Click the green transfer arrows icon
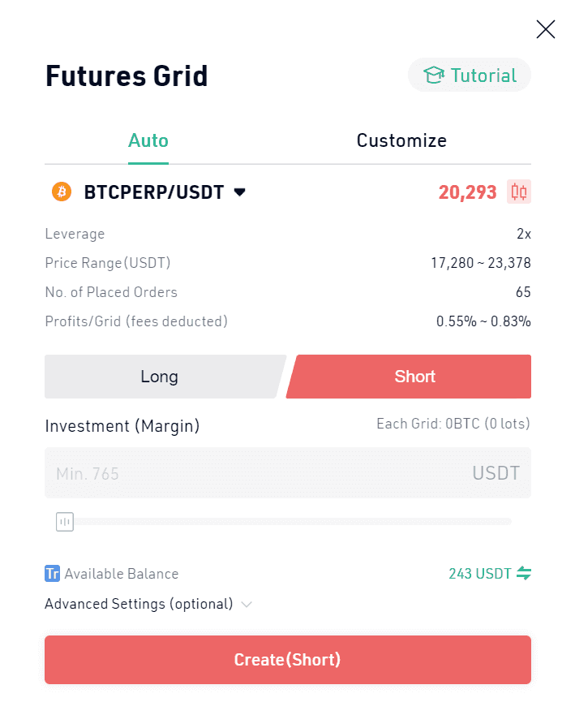Screen dimensions: 575x728 (x=524, y=574)
